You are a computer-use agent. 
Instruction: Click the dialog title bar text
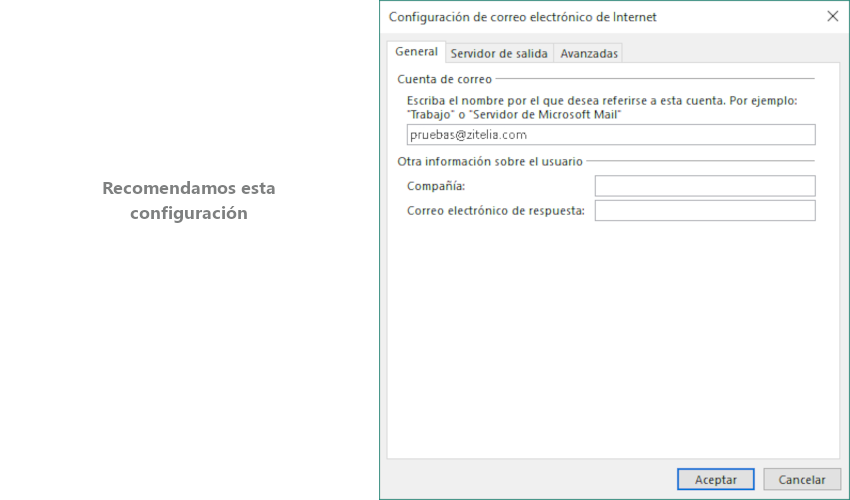(x=522, y=17)
